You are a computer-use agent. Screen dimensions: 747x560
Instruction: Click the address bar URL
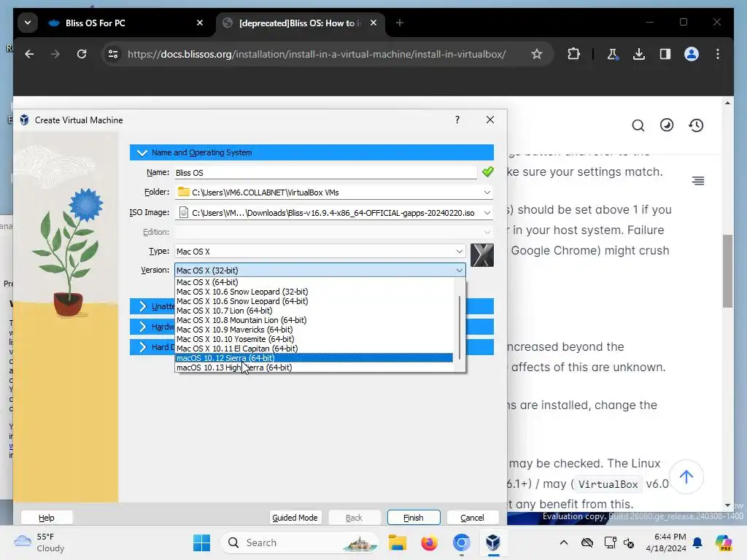(x=317, y=54)
